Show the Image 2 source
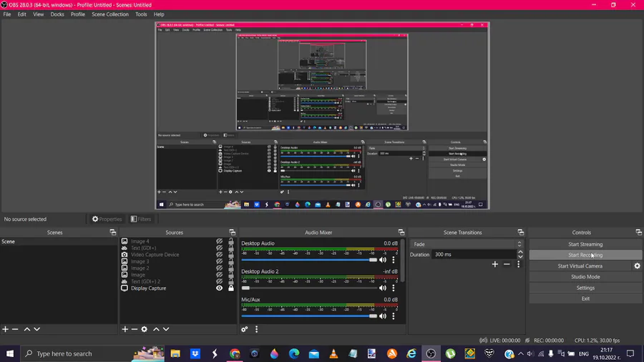 [x=220, y=268]
